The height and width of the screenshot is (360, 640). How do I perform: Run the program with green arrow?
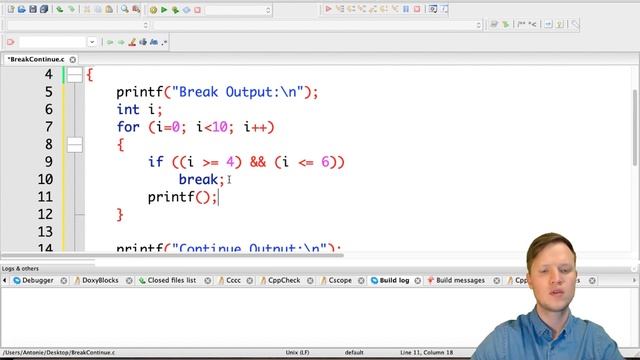click(164, 9)
